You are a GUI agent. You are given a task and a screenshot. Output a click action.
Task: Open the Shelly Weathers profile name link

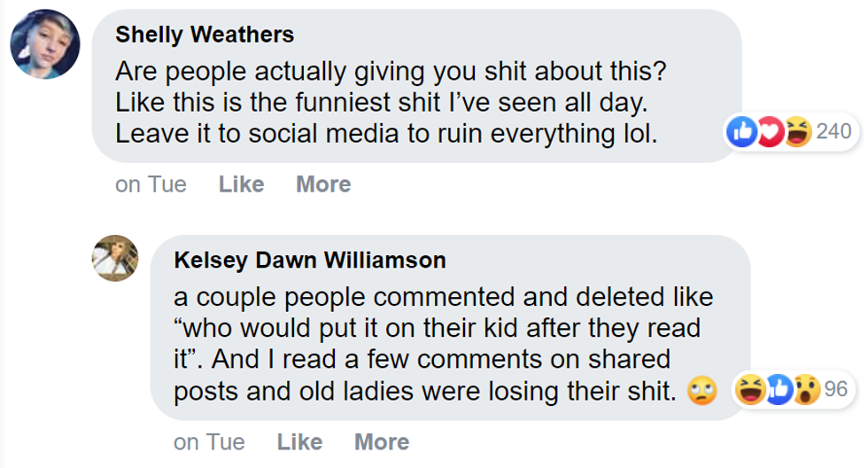coord(205,35)
